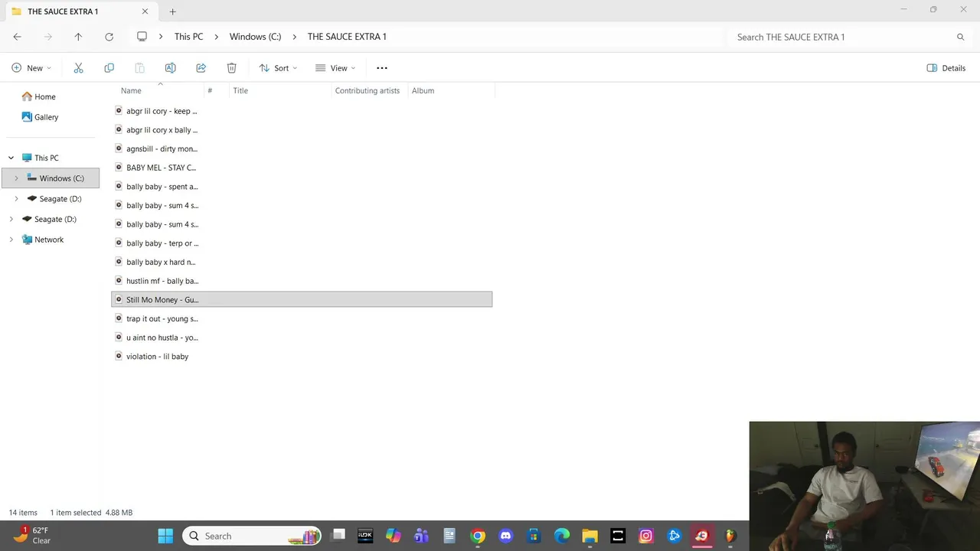Sort by the Title column header
The height and width of the screenshot is (551, 980).
click(x=240, y=90)
